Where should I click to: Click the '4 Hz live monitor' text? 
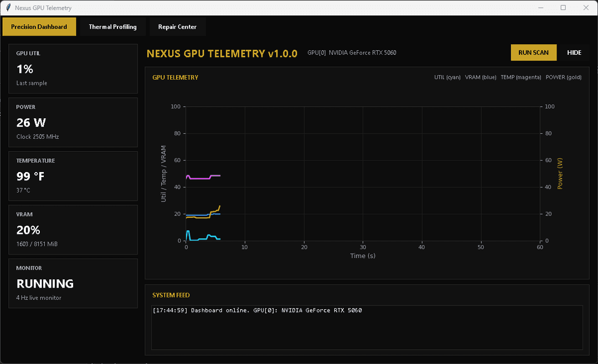coord(39,298)
